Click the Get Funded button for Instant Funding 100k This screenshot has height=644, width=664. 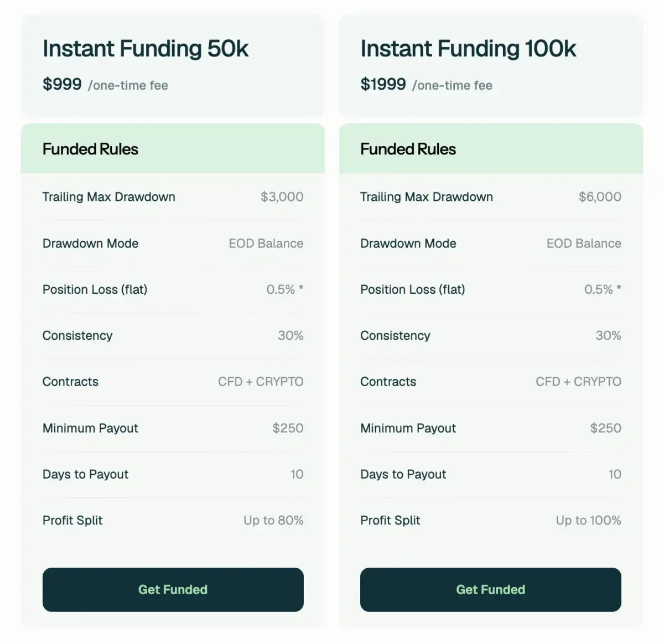[x=490, y=589]
